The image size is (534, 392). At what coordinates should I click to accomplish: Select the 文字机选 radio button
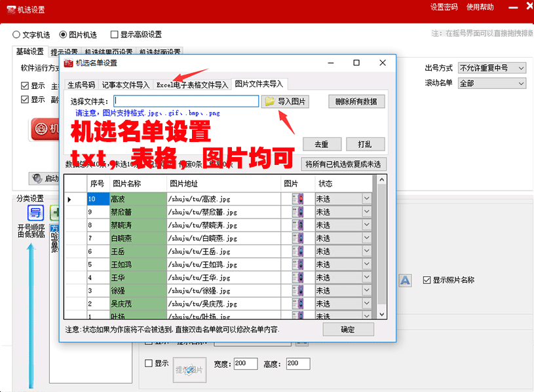click(16, 35)
